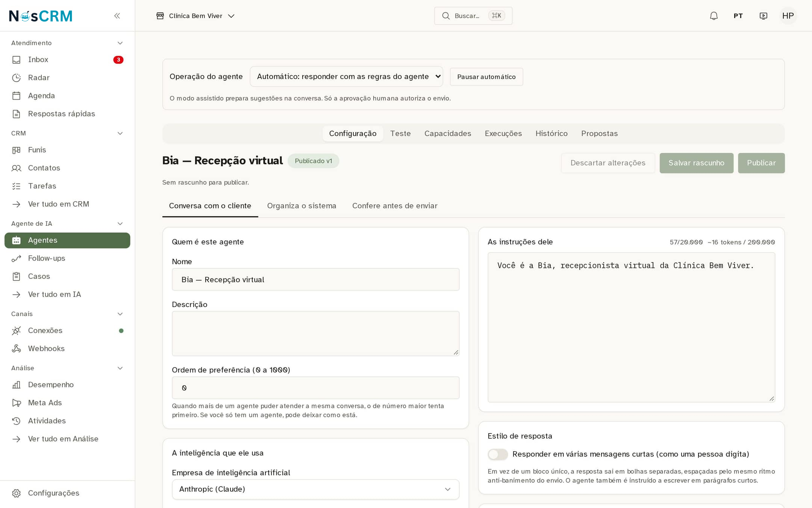This screenshot has width=812, height=508.
Task: Click the Meta Ads megaphone icon
Action: click(x=16, y=403)
